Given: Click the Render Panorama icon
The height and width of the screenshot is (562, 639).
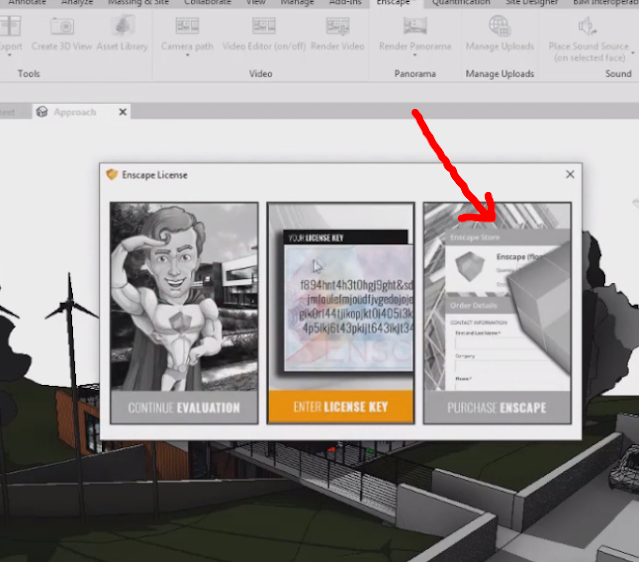Looking at the screenshot, I should (415, 25).
